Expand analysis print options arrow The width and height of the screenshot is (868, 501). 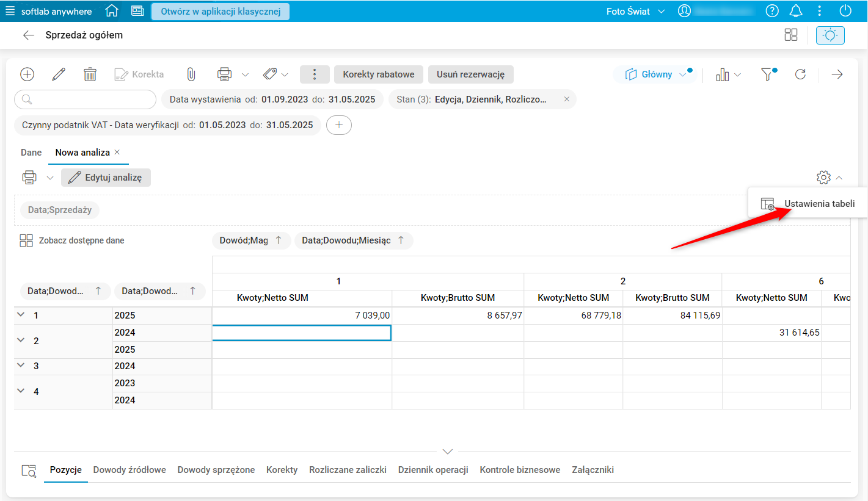coord(50,178)
